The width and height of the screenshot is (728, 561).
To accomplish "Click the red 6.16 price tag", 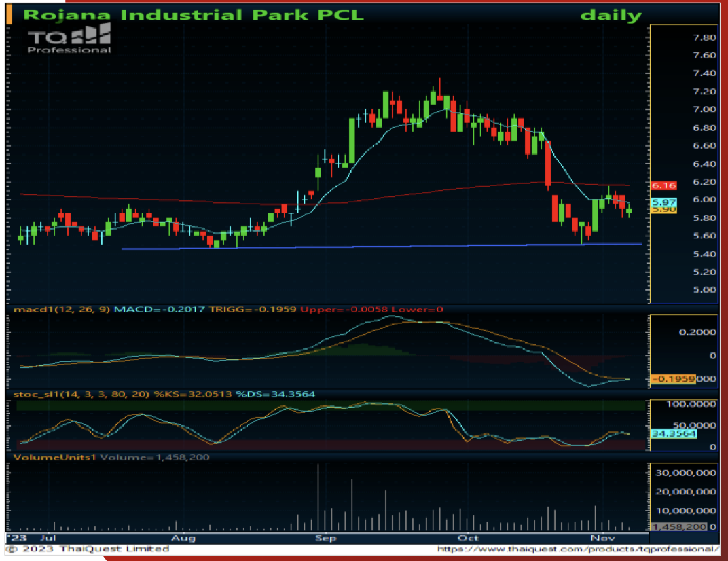I will pyautogui.click(x=663, y=185).
